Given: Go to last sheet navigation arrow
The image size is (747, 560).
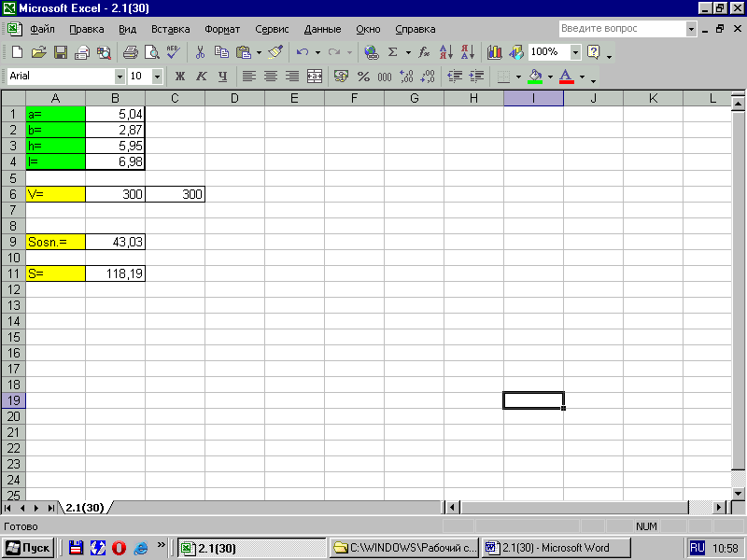Looking at the screenshot, I should click(x=50, y=508).
